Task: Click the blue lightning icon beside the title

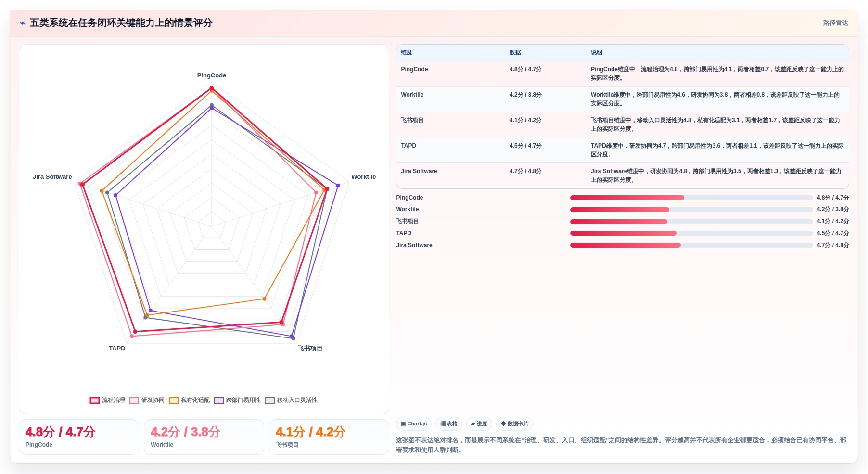Action: [x=23, y=23]
